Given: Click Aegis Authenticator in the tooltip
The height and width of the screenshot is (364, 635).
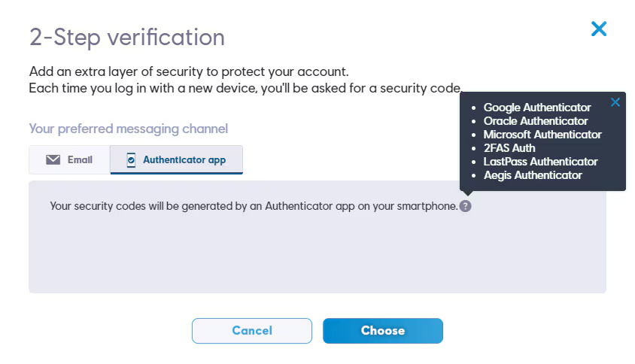Looking at the screenshot, I should click(x=533, y=175).
